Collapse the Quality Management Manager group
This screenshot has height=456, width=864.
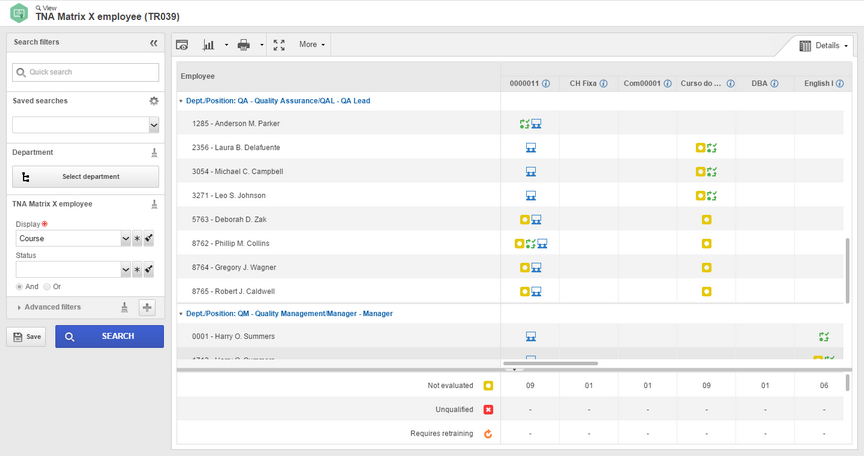pyautogui.click(x=181, y=314)
